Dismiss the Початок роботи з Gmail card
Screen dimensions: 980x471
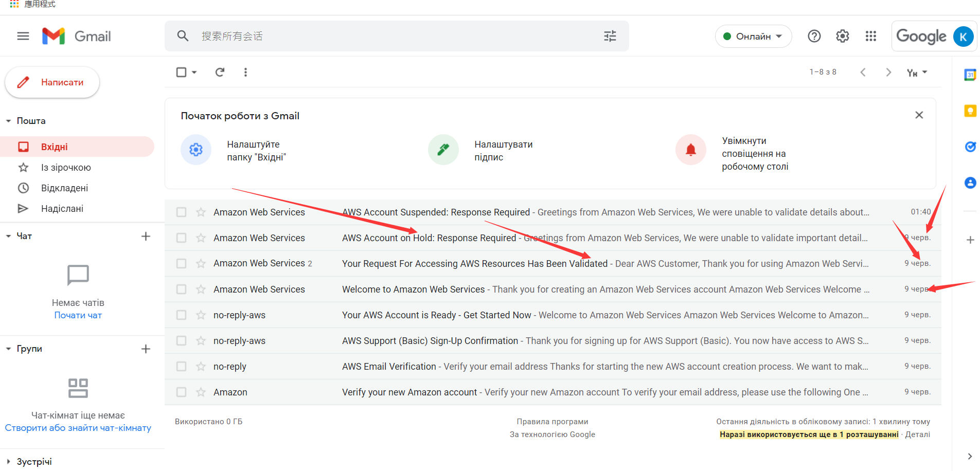tap(919, 115)
